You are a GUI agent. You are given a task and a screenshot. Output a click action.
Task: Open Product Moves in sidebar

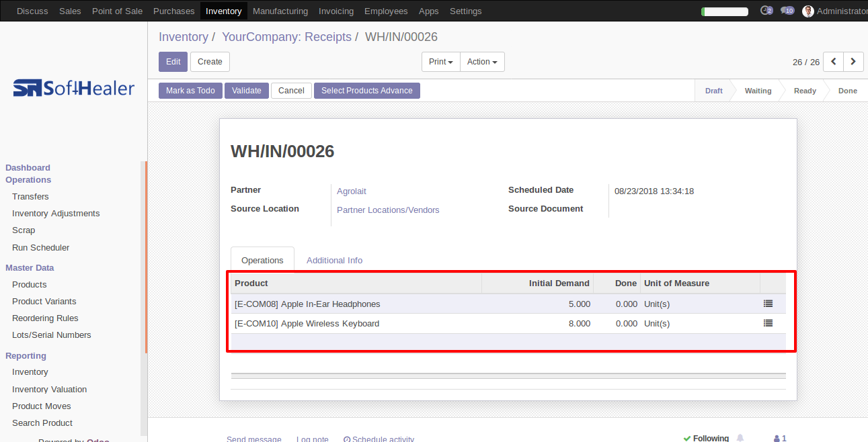[x=42, y=406]
